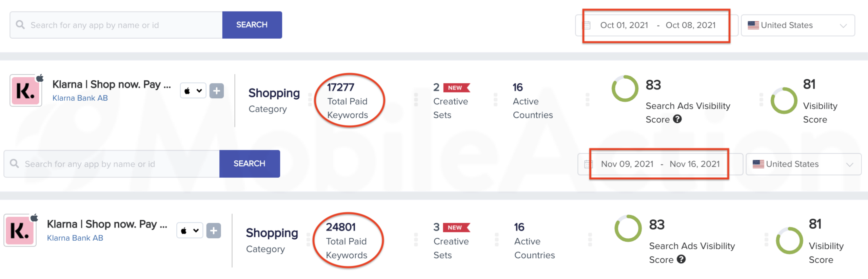The height and width of the screenshot is (279, 868).
Task: Click the bottom SEARCH button
Action: (250, 164)
